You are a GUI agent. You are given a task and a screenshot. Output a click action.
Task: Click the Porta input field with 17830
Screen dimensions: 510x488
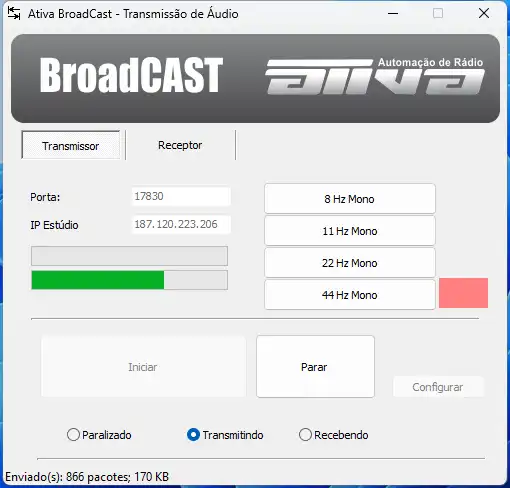pyautogui.click(x=181, y=196)
